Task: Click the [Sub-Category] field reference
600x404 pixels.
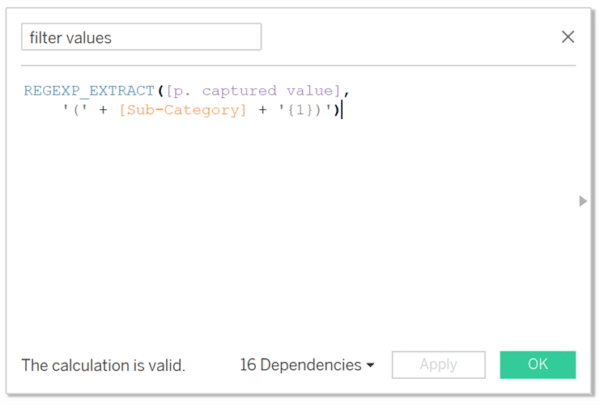Action: click(x=183, y=110)
